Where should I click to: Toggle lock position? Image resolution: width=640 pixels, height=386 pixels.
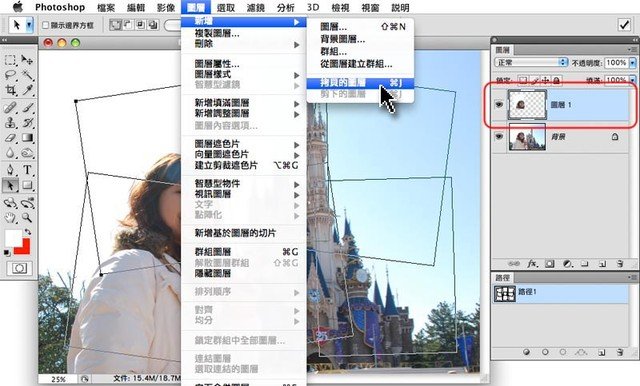tap(545, 80)
